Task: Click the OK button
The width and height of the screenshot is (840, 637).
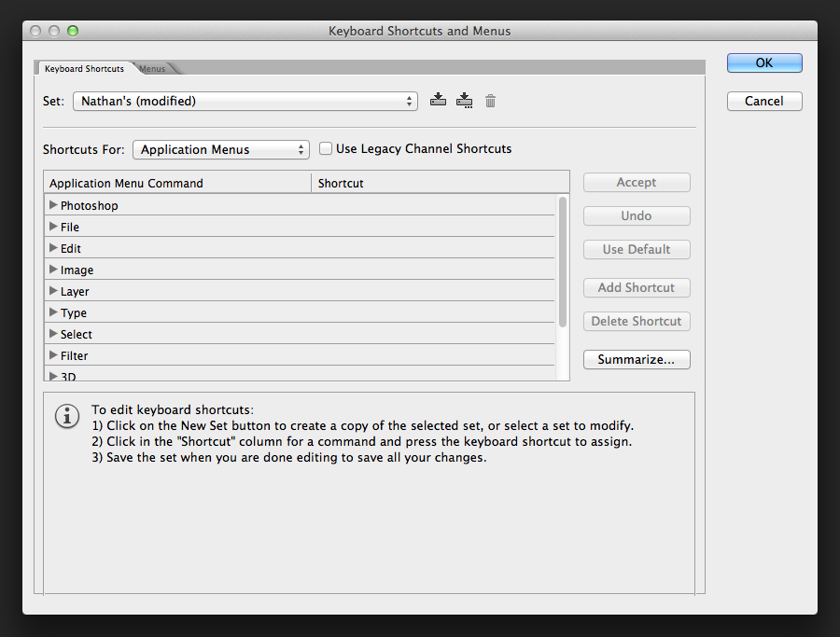Action: point(764,62)
